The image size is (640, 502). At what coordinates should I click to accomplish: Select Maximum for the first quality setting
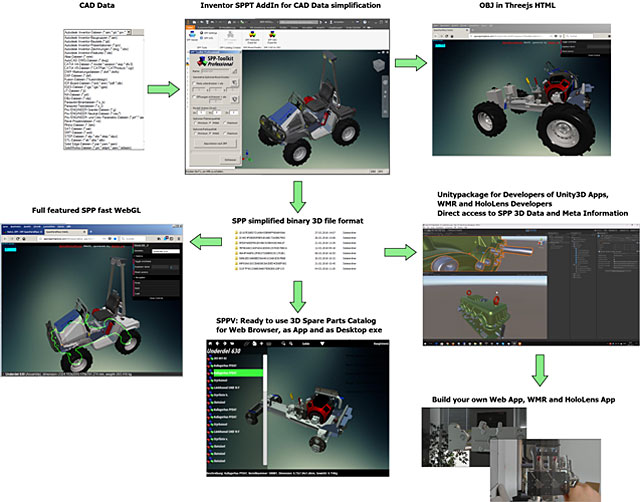(x=225, y=123)
